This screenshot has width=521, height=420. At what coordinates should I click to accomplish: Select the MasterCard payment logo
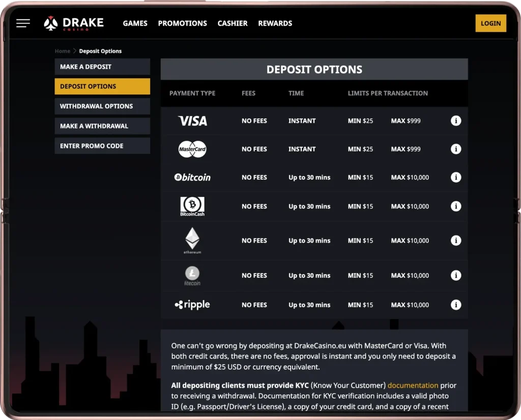click(x=192, y=149)
